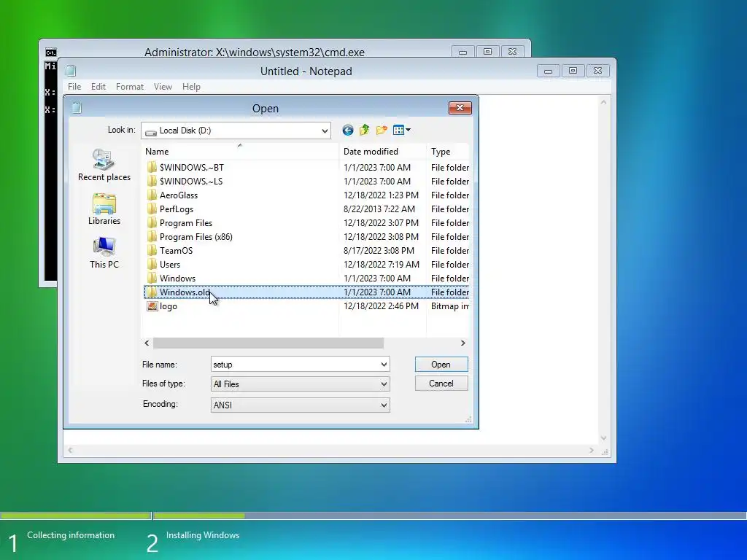Click the cmd.exe window system icon
The height and width of the screenshot is (560, 747).
[51, 52]
